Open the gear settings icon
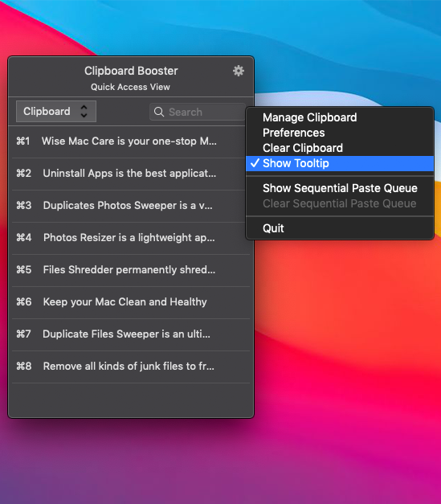441x504 pixels. 239,71
